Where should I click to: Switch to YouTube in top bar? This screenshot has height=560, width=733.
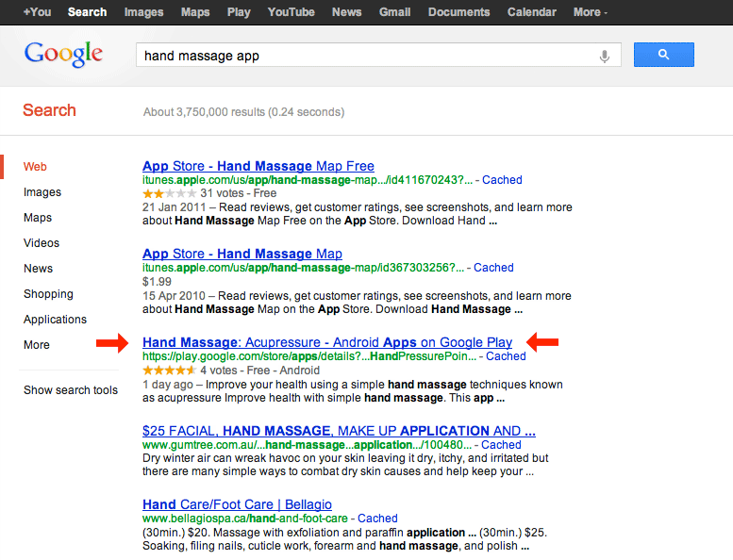click(x=291, y=12)
